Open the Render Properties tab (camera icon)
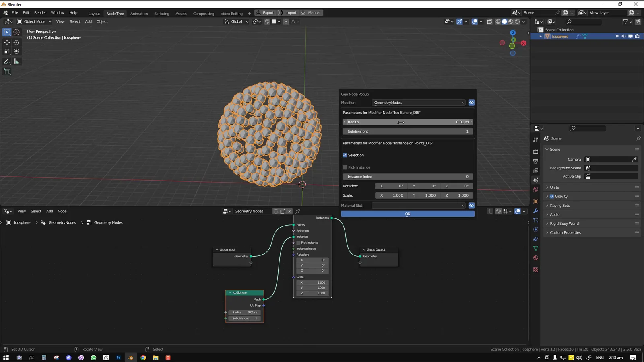 tap(536, 152)
